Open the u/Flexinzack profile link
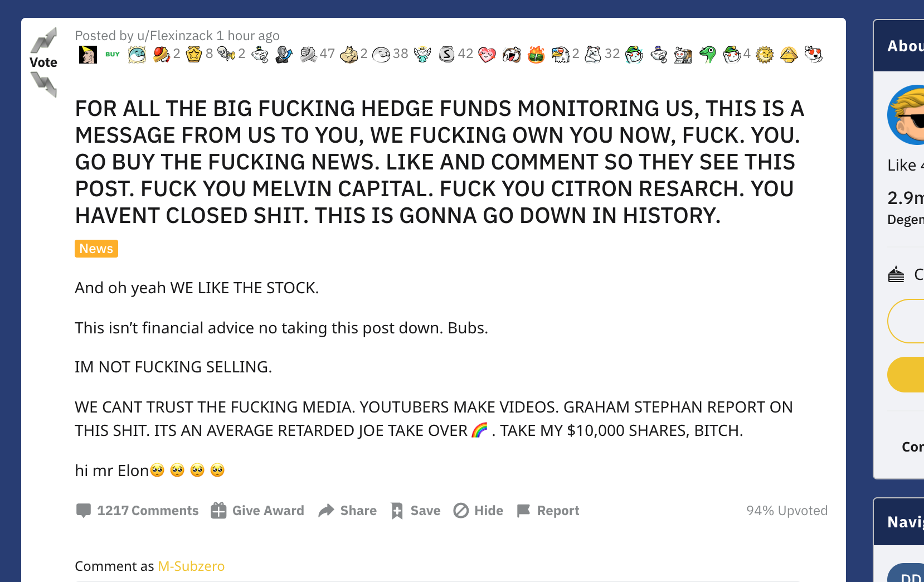This screenshot has width=924, height=582. click(x=173, y=35)
